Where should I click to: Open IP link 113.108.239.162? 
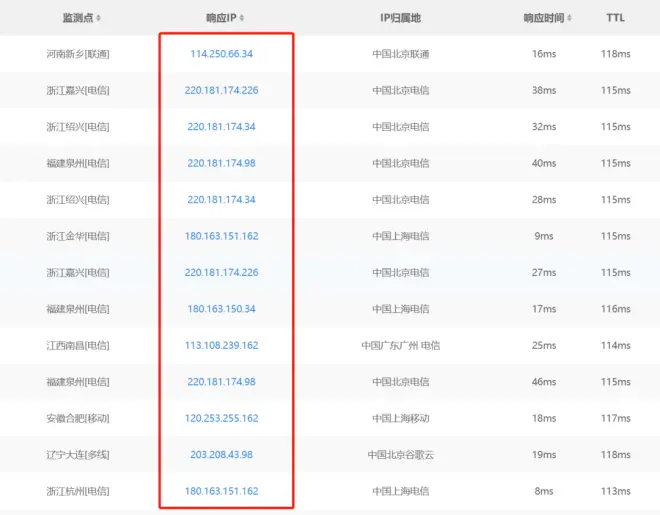click(221, 345)
